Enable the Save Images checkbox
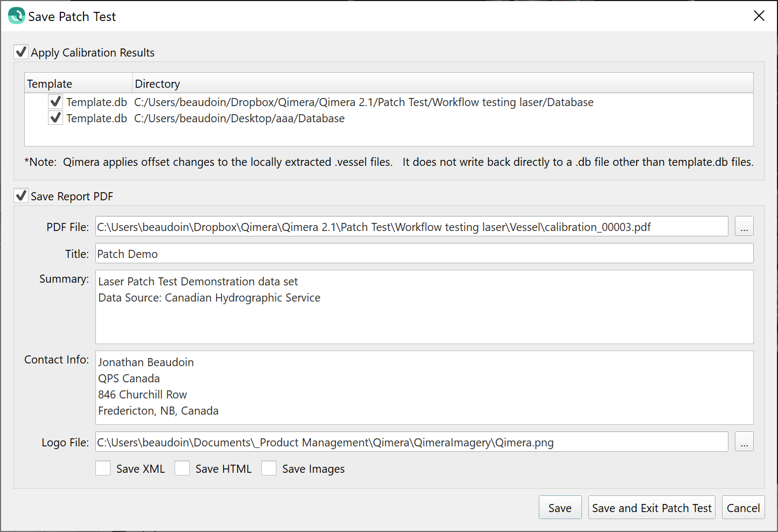 (269, 468)
